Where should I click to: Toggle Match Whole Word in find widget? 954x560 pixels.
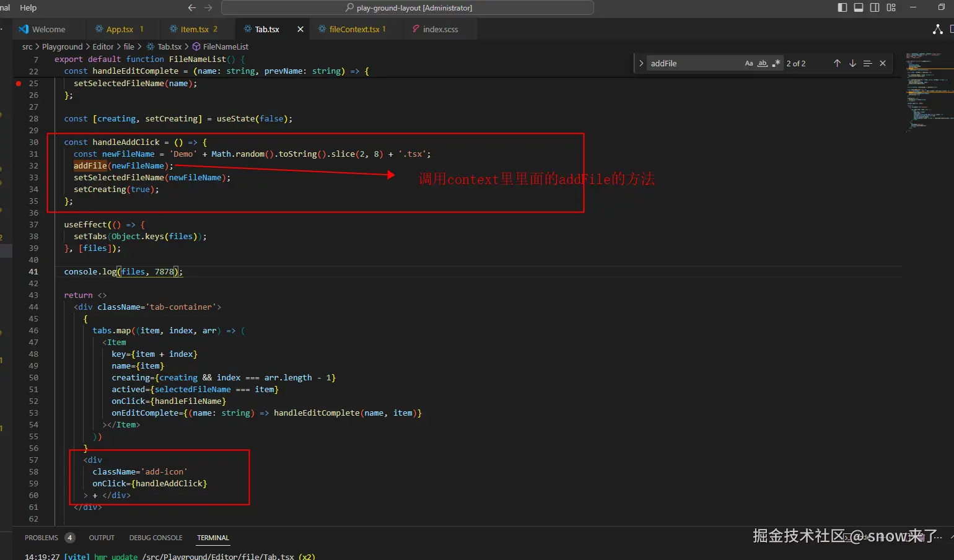click(x=763, y=63)
